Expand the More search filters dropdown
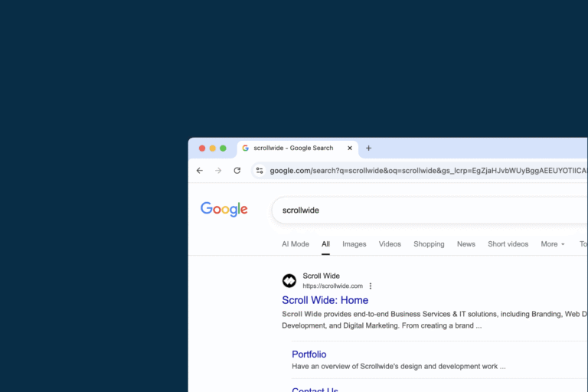This screenshot has width=588, height=392. [553, 244]
